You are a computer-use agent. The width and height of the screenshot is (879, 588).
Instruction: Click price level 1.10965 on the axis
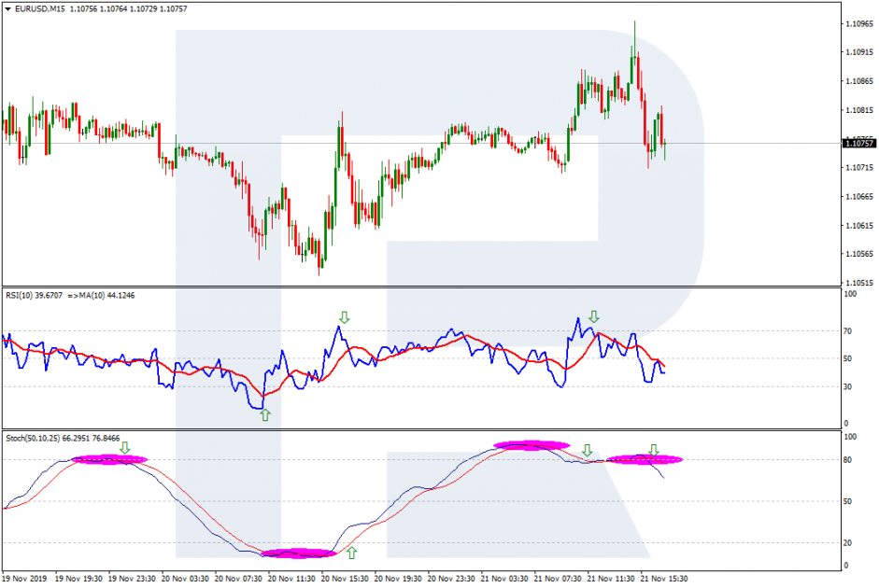coord(859,23)
